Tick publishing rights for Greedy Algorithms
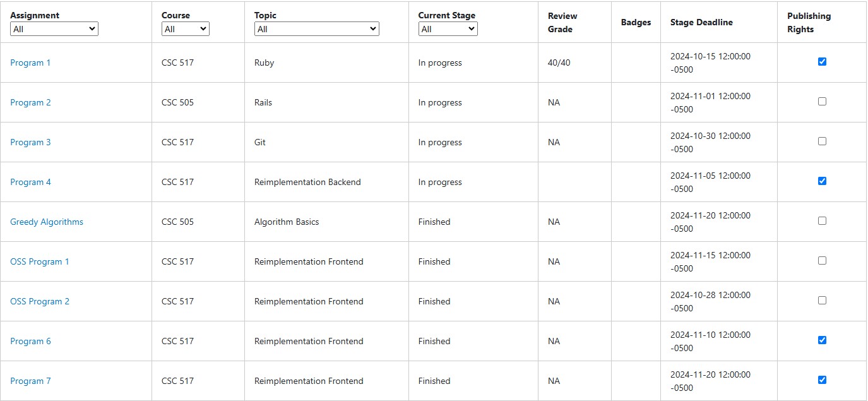868x401 pixels. click(822, 220)
